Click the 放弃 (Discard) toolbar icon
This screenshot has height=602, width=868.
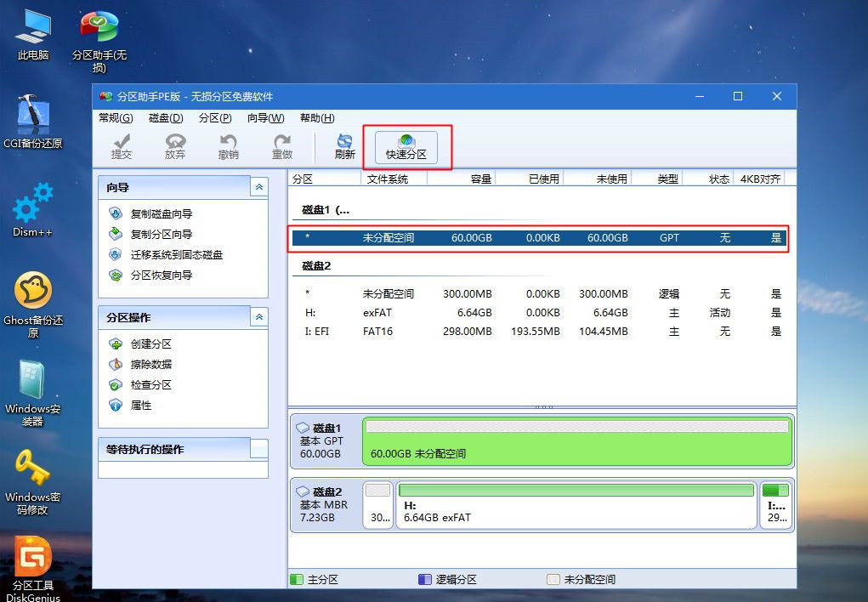tap(174, 145)
